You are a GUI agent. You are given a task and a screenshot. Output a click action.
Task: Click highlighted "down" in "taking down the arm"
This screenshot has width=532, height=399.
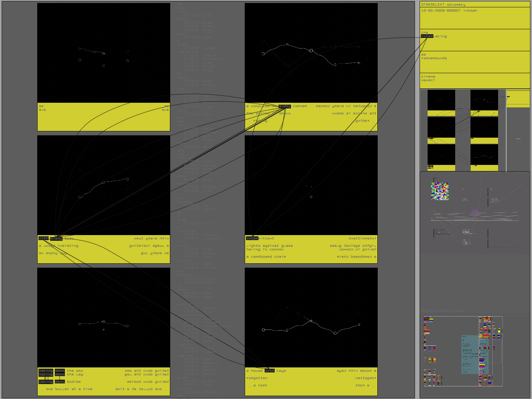[60, 371]
